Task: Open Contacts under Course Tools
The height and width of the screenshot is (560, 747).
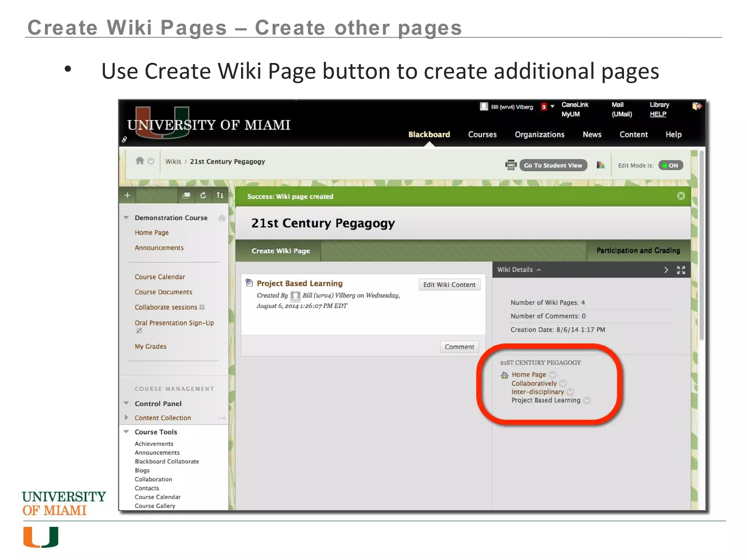Action: [x=147, y=488]
